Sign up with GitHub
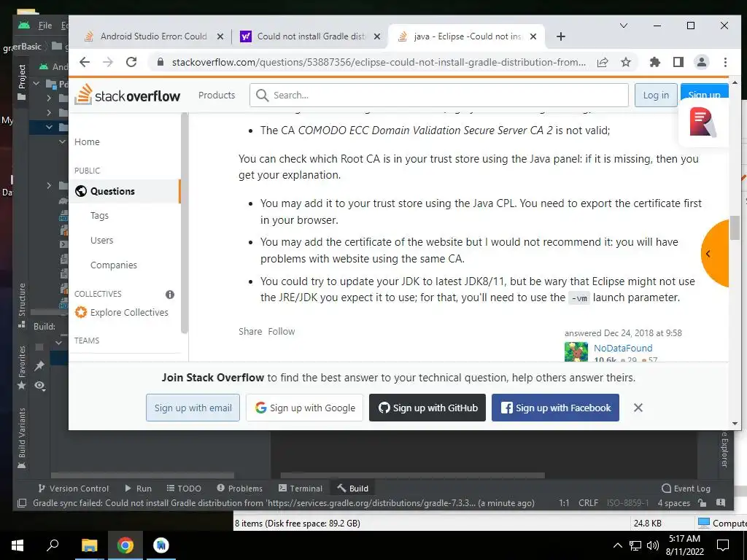This screenshot has height=560, width=747. click(x=427, y=408)
